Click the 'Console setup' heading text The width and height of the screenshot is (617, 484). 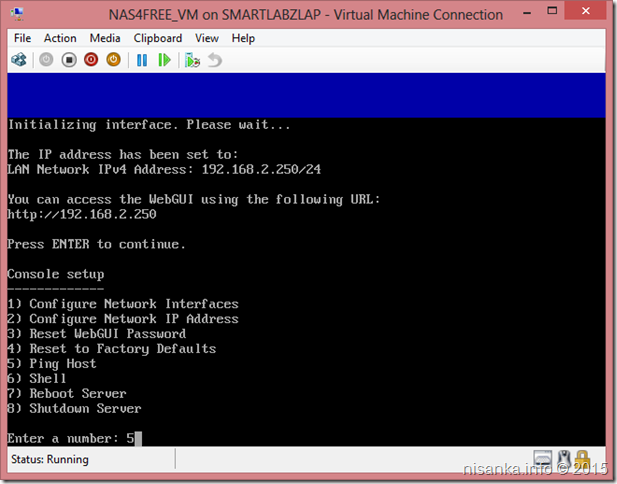(55, 274)
